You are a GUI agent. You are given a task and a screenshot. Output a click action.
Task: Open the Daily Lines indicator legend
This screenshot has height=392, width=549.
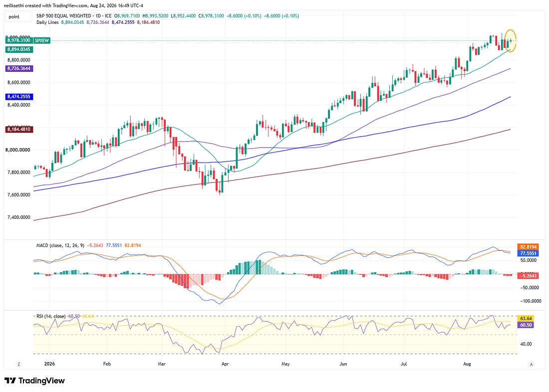(47, 22)
